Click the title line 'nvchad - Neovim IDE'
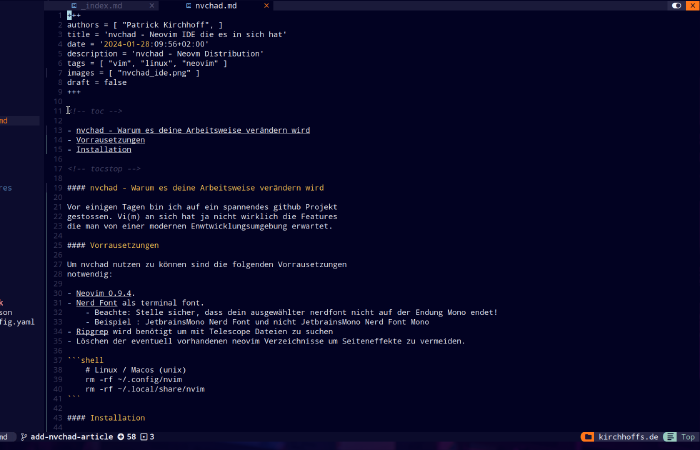This screenshot has width=700, height=450. click(x=177, y=34)
